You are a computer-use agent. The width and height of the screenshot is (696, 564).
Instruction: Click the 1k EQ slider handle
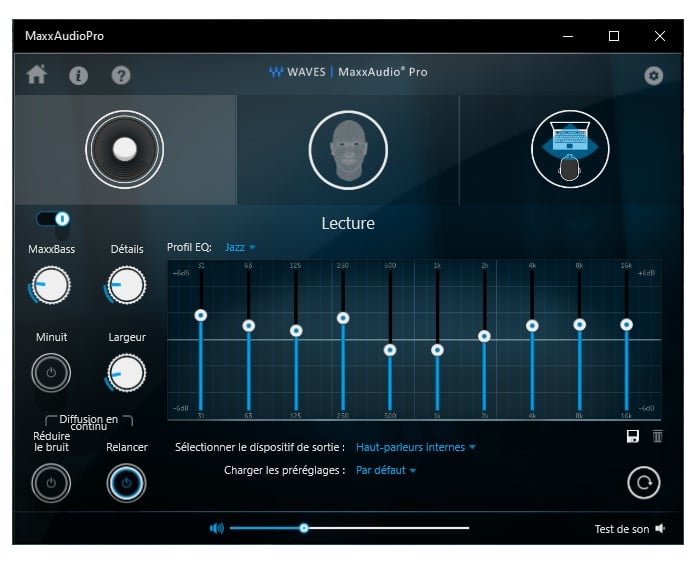coord(437,350)
